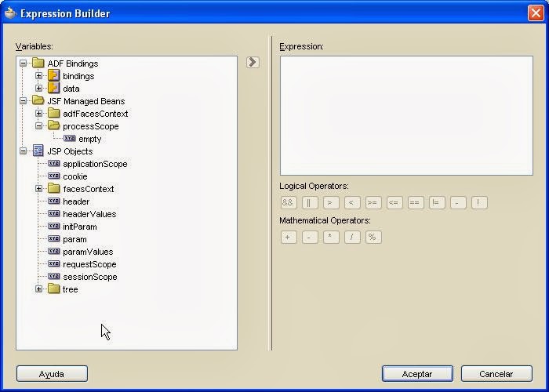Click the arrow button to insert variable
The image size is (549, 392).
click(253, 62)
